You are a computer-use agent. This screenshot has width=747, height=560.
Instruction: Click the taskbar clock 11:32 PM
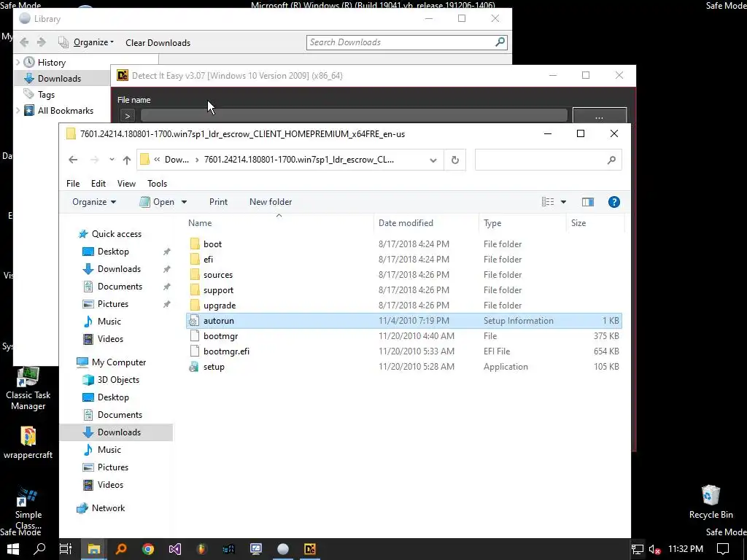pyautogui.click(x=685, y=549)
